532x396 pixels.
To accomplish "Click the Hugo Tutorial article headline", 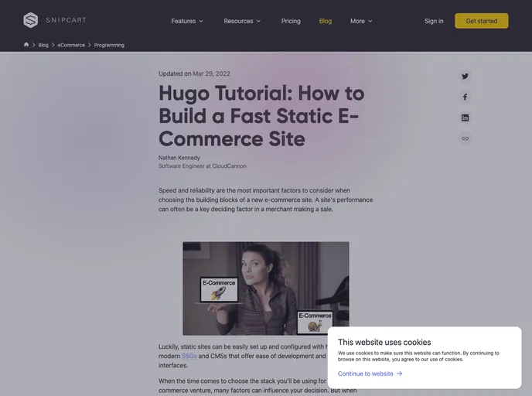I will tap(261, 116).
